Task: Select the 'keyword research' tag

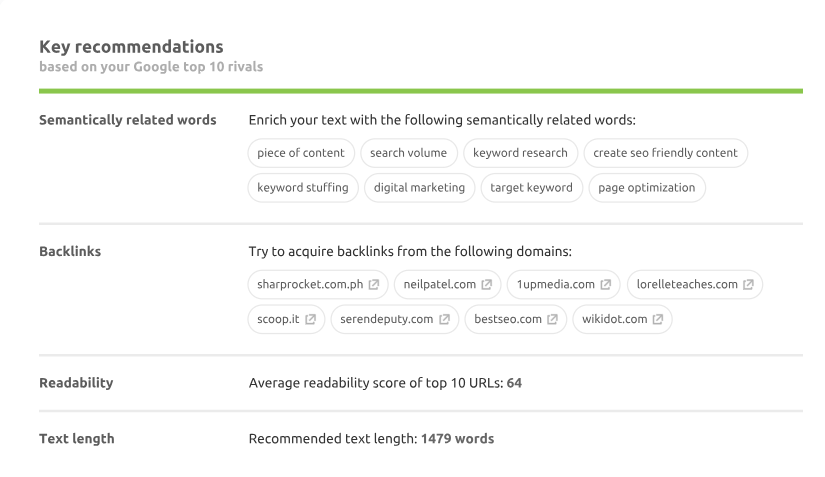Action: point(520,153)
